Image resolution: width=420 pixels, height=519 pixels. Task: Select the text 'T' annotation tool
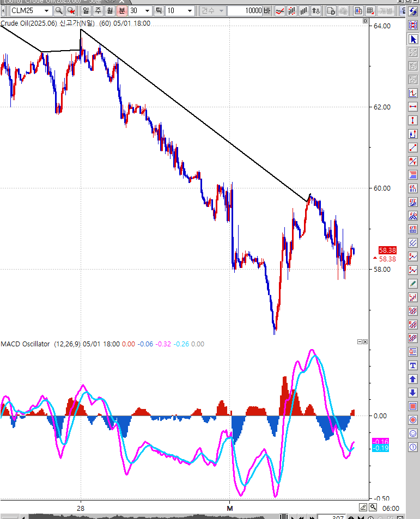pyautogui.click(x=413, y=365)
